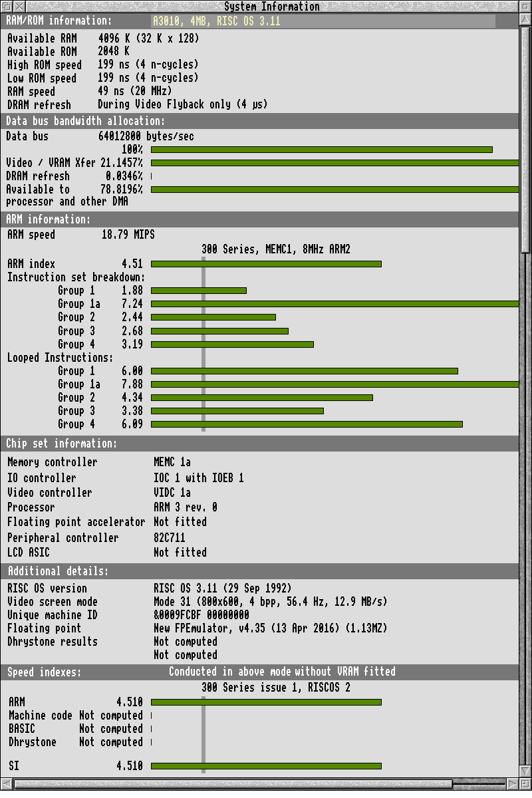The height and width of the screenshot is (798, 532).
Task: Click the System Information title bar
Action: click(x=271, y=7)
